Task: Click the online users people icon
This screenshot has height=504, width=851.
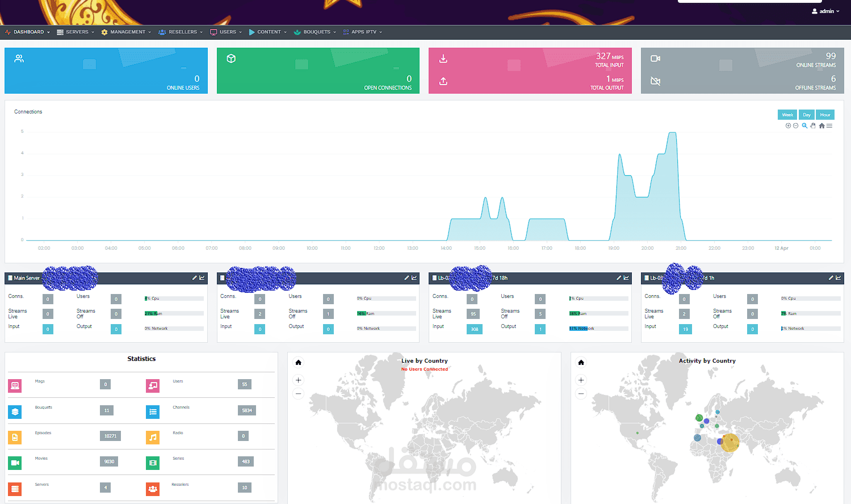Action: tap(19, 58)
